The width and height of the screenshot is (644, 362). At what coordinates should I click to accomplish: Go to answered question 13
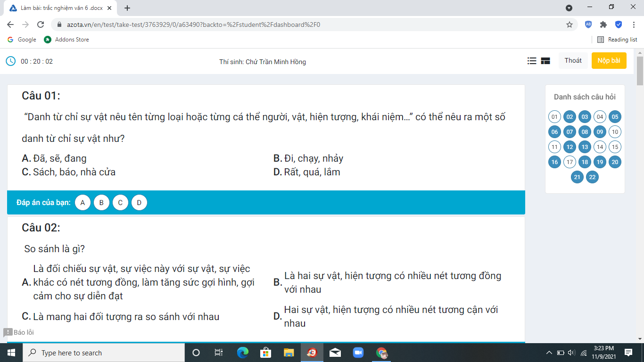point(585,147)
